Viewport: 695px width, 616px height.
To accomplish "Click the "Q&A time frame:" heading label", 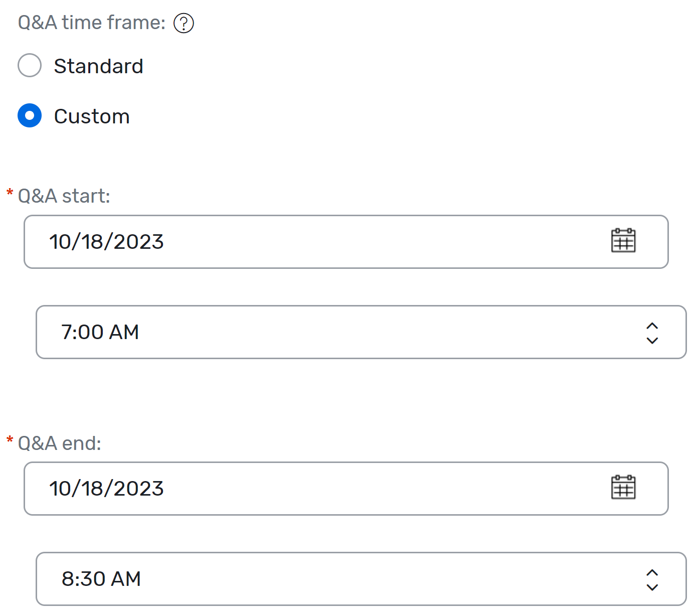I will click(91, 23).
